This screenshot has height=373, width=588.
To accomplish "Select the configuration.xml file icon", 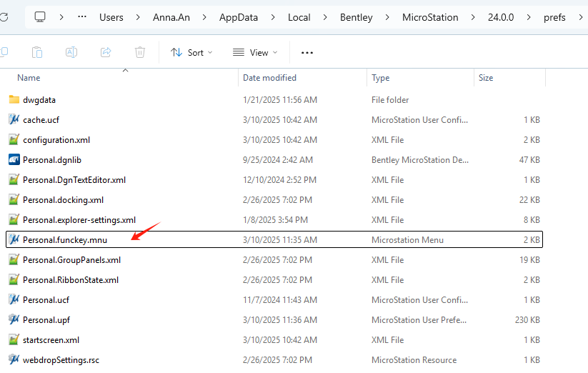I will tap(14, 140).
